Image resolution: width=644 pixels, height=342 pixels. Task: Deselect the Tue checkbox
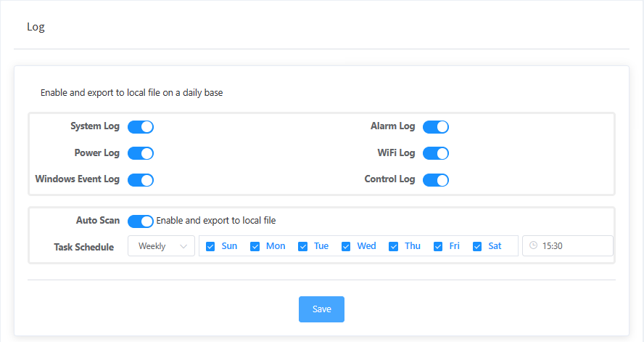(x=303, y=246)
